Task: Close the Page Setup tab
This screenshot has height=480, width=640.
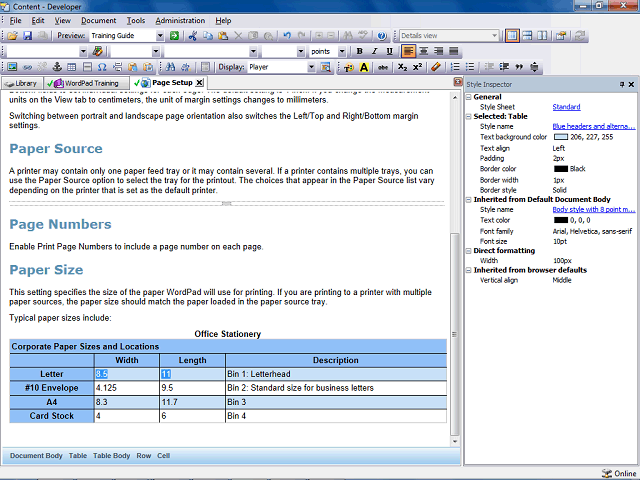Action: pyautogui.click(x=199, y=83)
